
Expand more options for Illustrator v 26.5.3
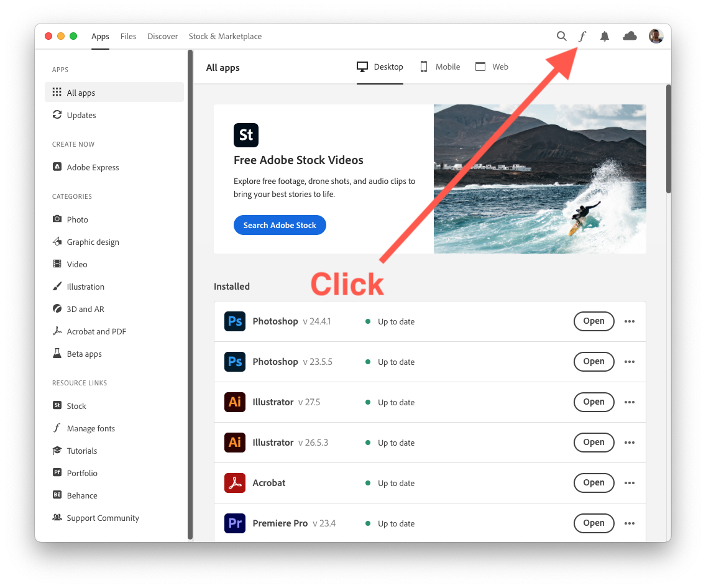(x=630, y=443)
